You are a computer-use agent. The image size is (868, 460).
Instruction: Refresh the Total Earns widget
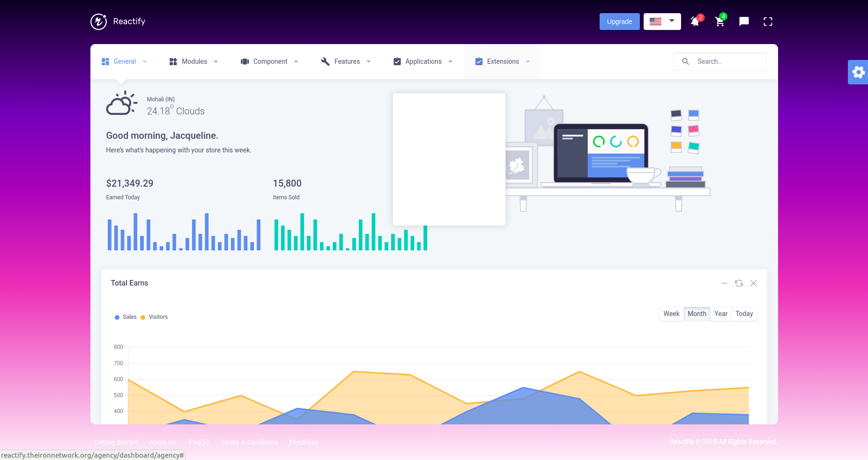coord(739,283)
